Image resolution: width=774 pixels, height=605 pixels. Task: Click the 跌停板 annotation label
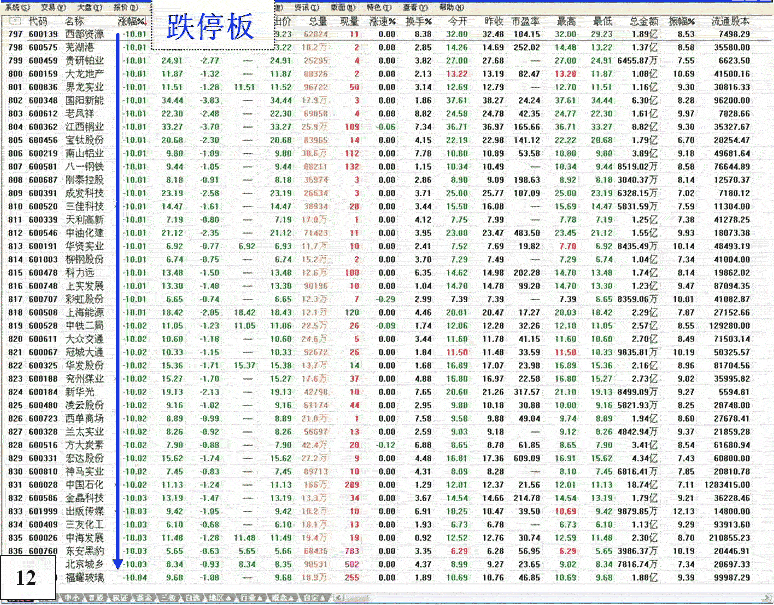pos(210,28)
